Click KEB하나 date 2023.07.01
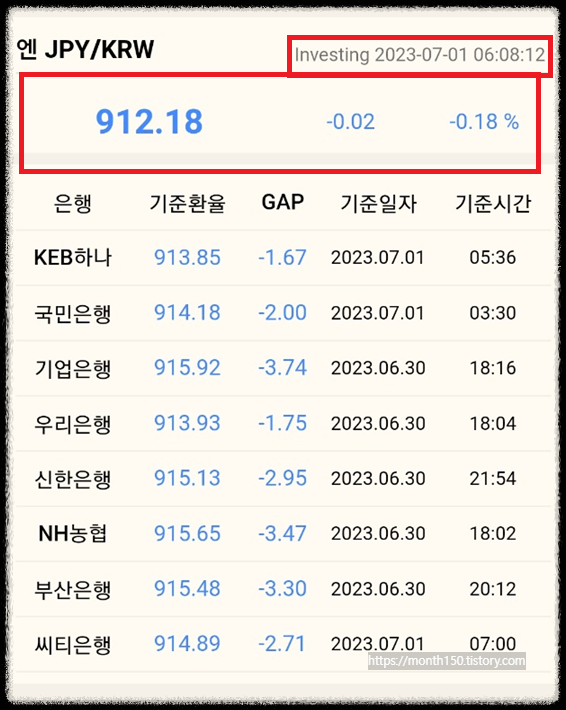 tap(378, 258)
